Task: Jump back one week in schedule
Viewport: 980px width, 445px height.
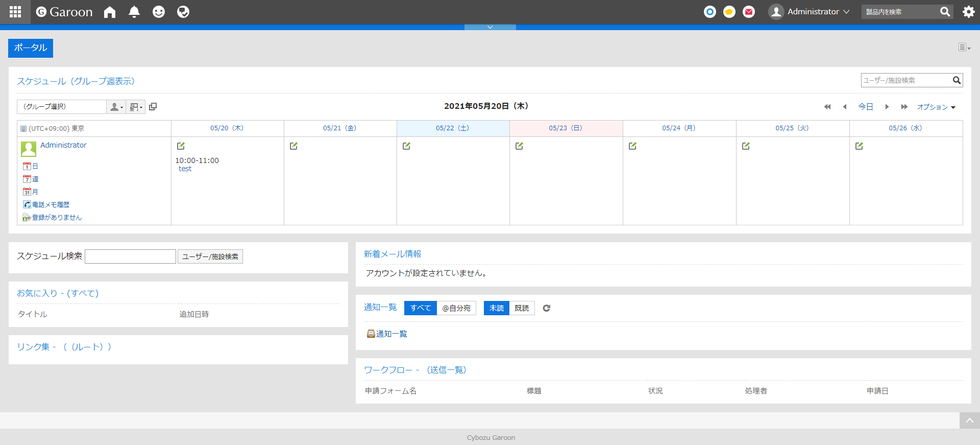Action: (827, 107)
